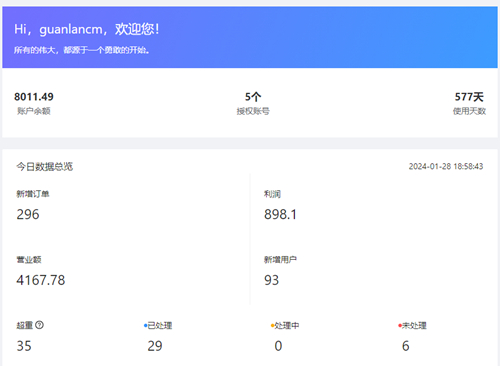Viewport: 500px width, 366px height.
Task: Click the overweight count 35
Action: 24,346
